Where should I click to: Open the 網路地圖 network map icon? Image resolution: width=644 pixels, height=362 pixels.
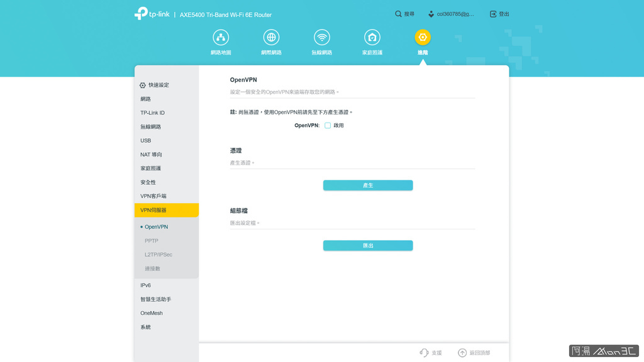point(221,37)
